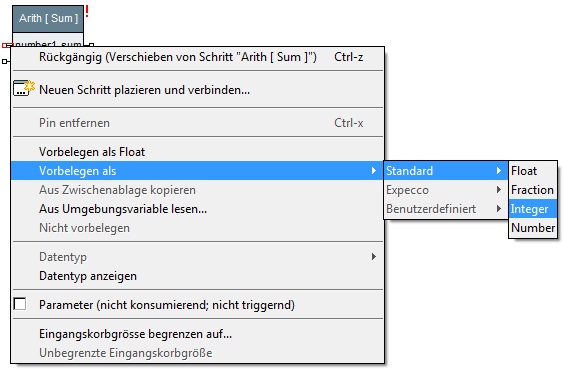Open the Datentyp submenu arrow
The width and height of the screenshot is (564, 369).
(374, 256)
